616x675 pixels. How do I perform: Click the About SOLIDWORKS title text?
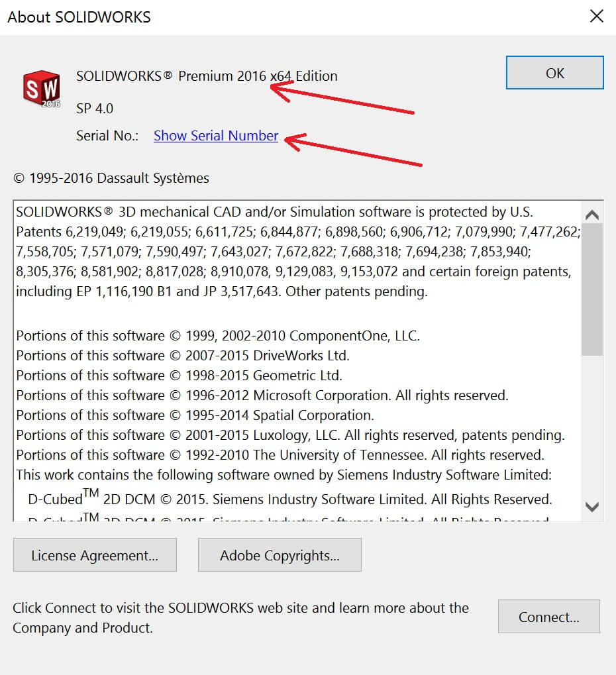(79, 17)
